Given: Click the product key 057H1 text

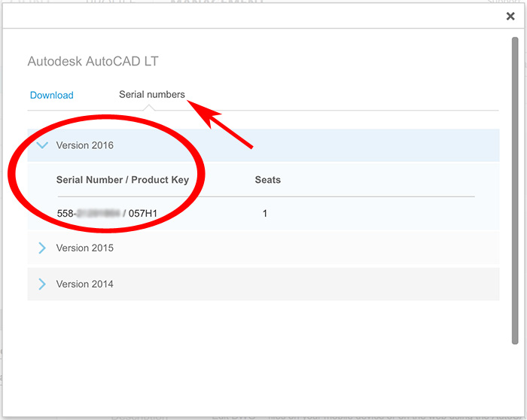Looking at the screenshot, I should (143, 213).
